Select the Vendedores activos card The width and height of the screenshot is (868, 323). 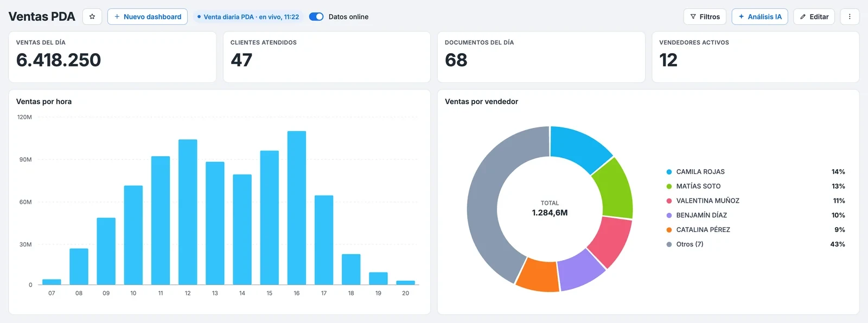click(755, 57)
